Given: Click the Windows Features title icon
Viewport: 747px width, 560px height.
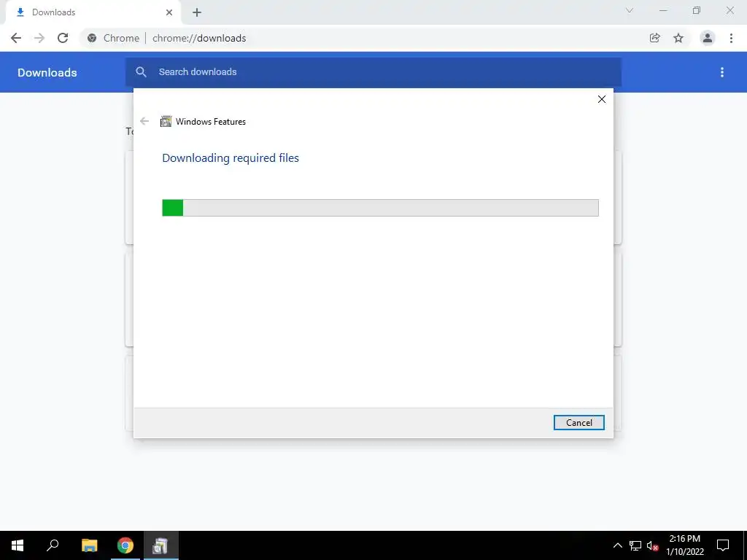Looking at the screenshot, I should point(166,122).
